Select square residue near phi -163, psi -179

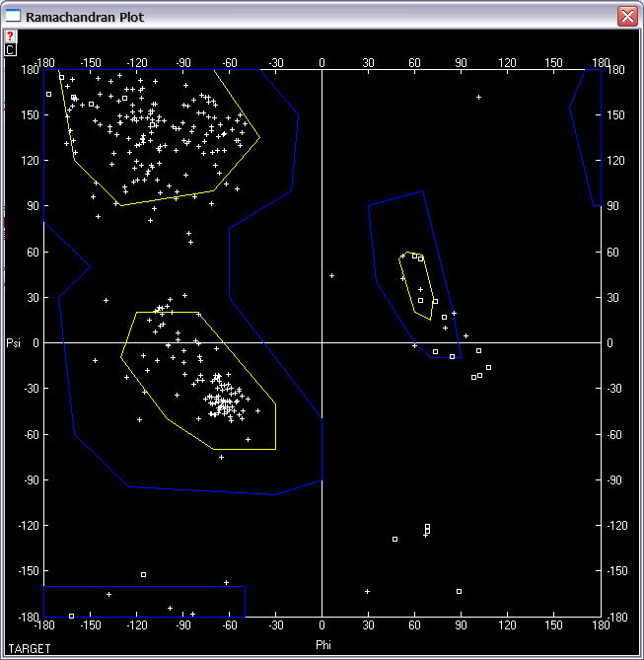pyautogui.click(x=71, y=616)
